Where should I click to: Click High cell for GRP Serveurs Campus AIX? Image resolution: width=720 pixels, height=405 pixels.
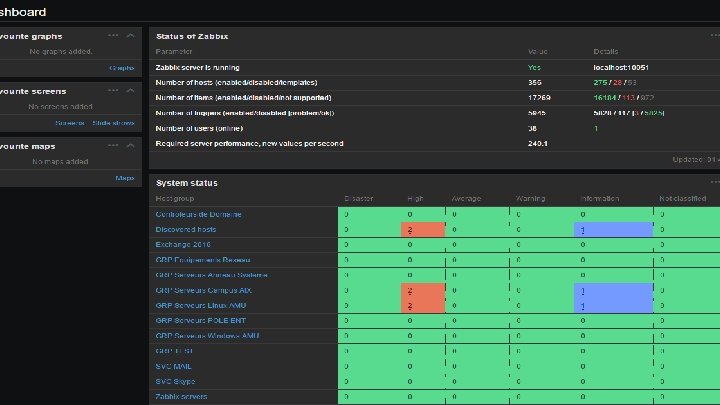pos(423,291)
